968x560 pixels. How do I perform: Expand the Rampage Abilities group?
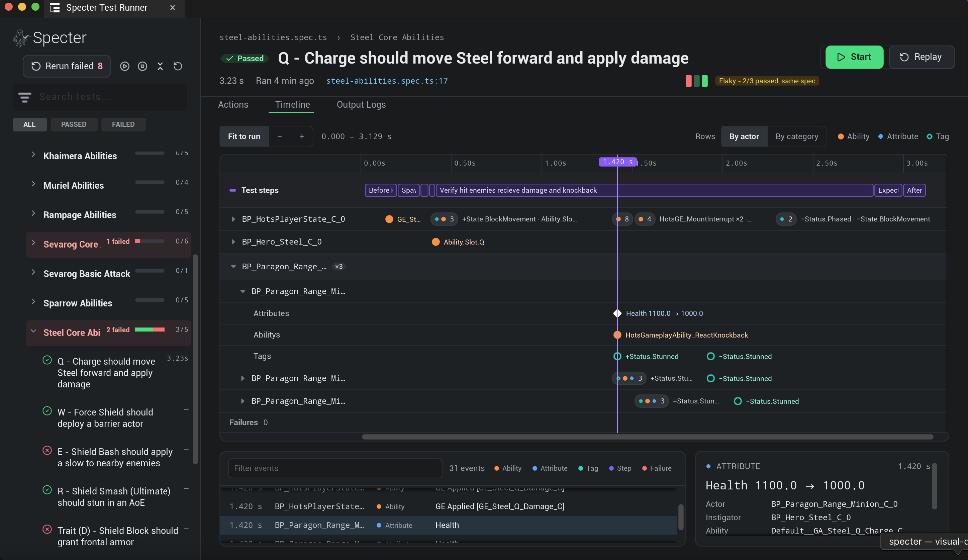pyautogui.click(x=33, y=213)
